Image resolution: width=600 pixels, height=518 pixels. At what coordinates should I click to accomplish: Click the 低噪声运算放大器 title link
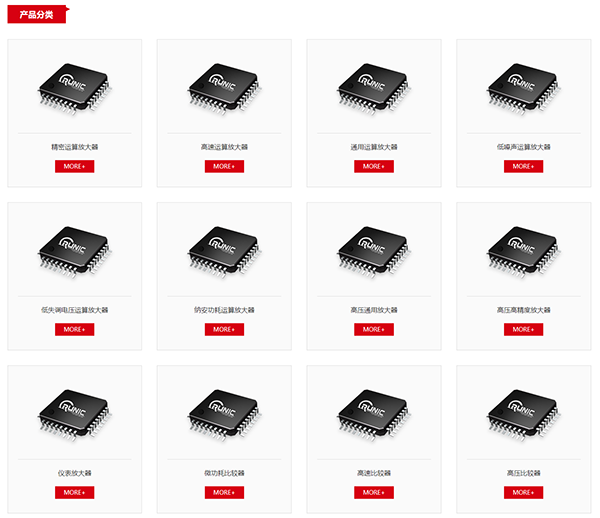[523, 147]
